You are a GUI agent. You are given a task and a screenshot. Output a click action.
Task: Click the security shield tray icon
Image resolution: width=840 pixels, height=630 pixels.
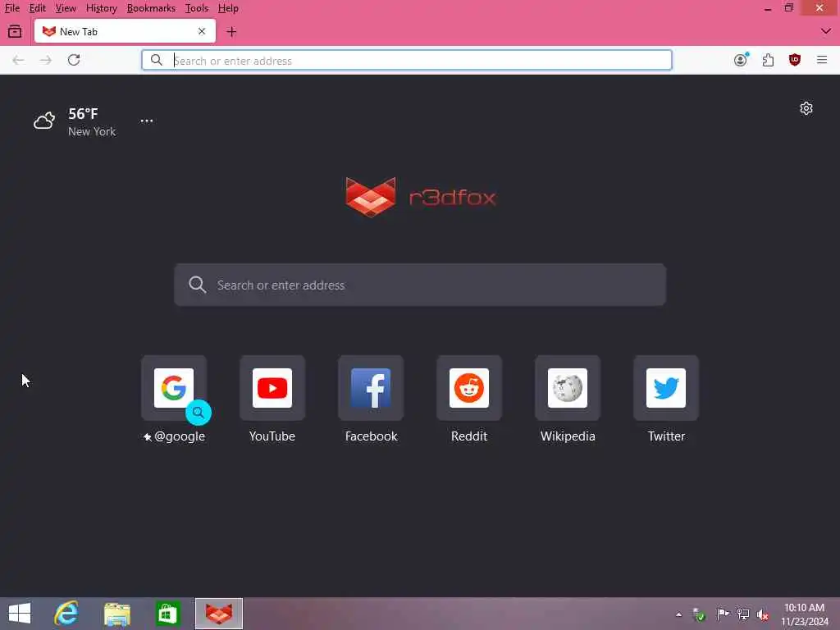pyautogui.click(x=699, y=614)
